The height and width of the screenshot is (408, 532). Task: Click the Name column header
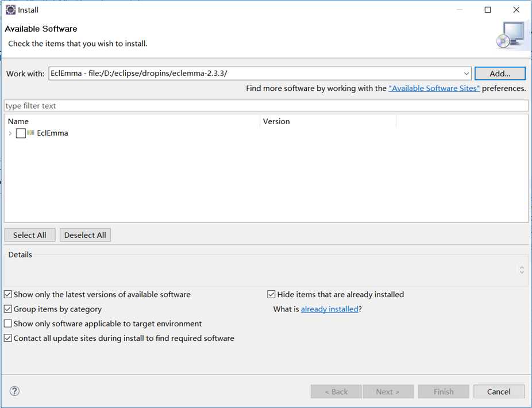[x=132, y=121]
